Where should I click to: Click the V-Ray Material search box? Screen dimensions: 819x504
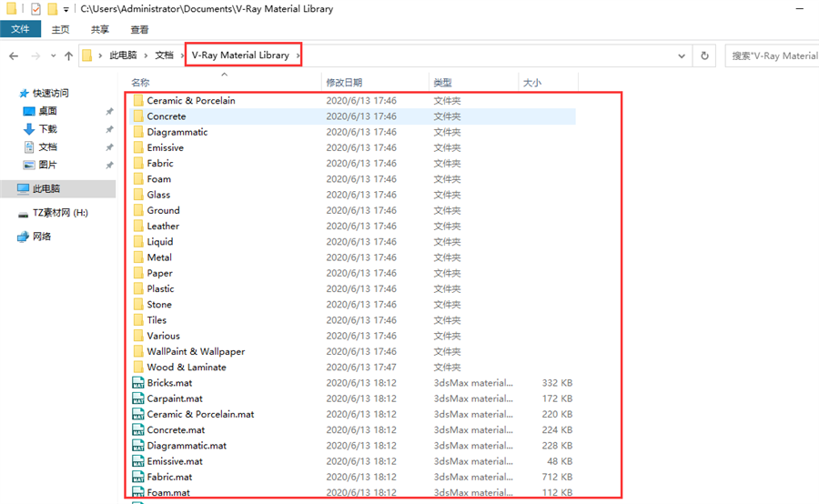[772, 55]
